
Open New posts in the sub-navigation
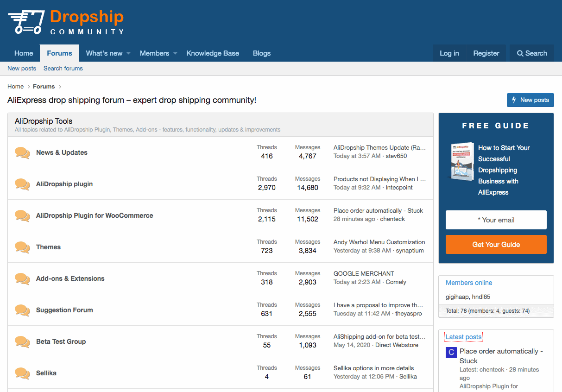[22, 68]
